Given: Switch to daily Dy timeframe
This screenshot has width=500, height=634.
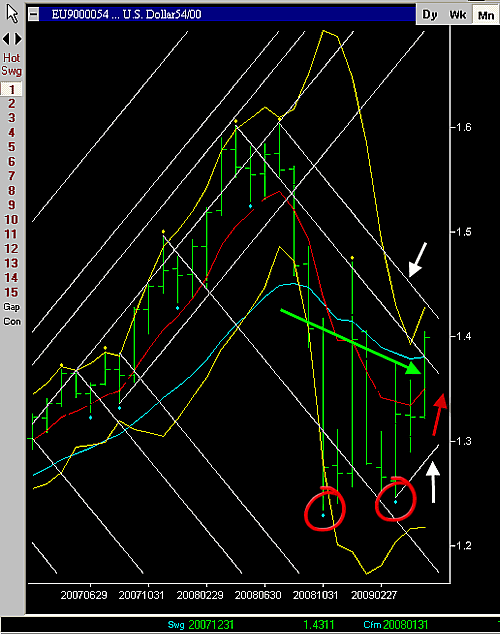Looking at the screenshot, I should pyautogui.click(x=430, y=15).
